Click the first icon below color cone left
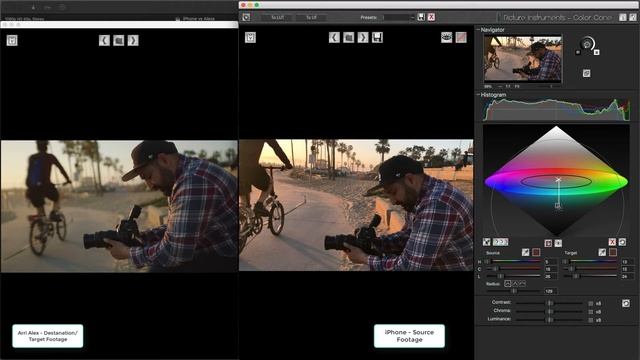 click(487, 242)
